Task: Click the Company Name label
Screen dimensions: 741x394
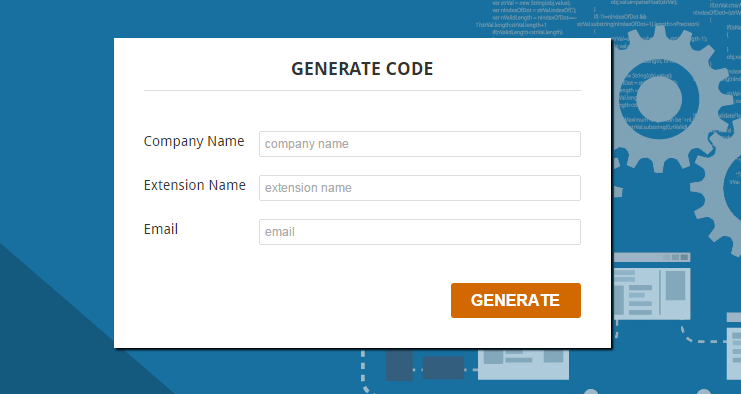Action: [x=194, y=142]
